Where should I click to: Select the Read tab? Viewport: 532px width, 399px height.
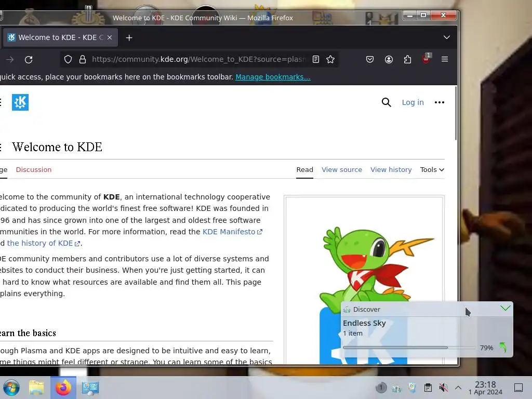tap(304, 170)
